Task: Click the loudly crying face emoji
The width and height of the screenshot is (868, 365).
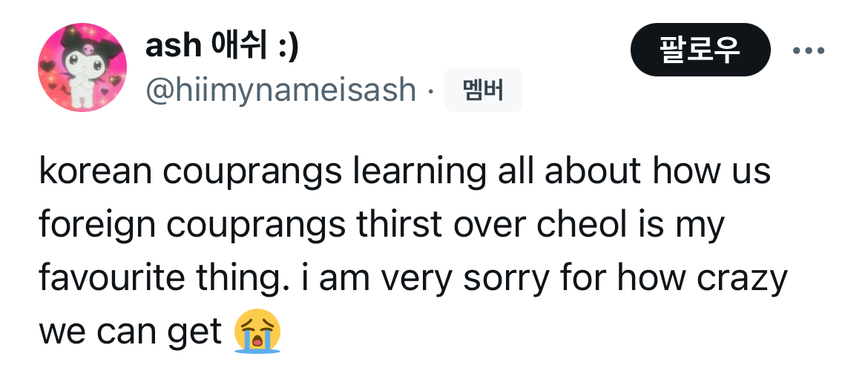Action: tap(257, 332)
